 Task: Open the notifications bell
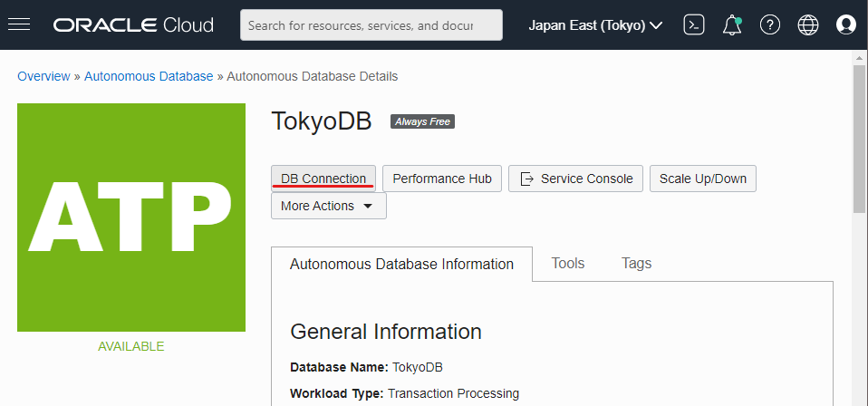732,25
